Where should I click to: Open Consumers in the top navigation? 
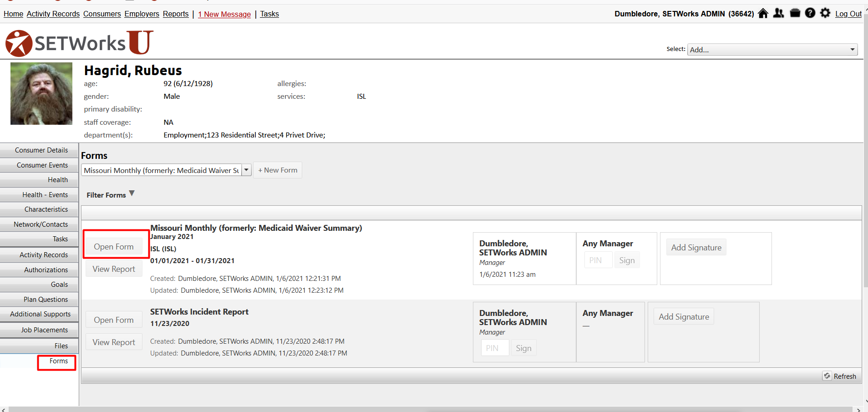(102, 14)
